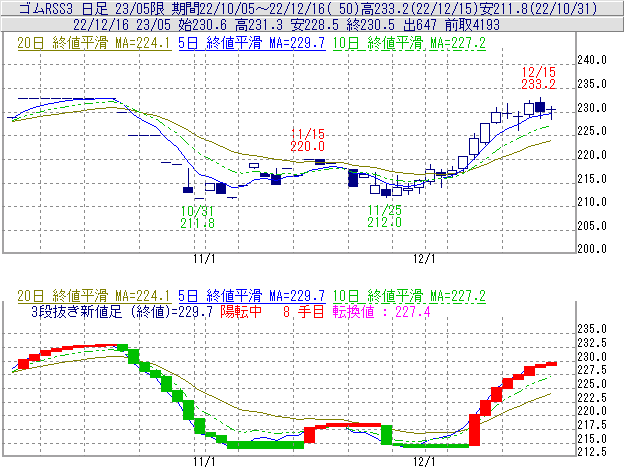Click the 212.5 axis value in lower chart
Viewport: 624px width, 475px height.
[592, 452]
